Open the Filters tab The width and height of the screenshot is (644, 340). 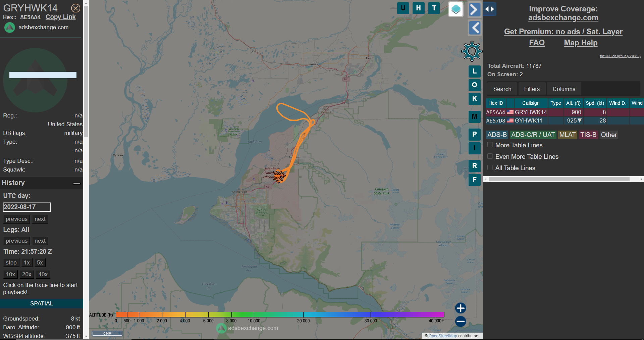532,89
